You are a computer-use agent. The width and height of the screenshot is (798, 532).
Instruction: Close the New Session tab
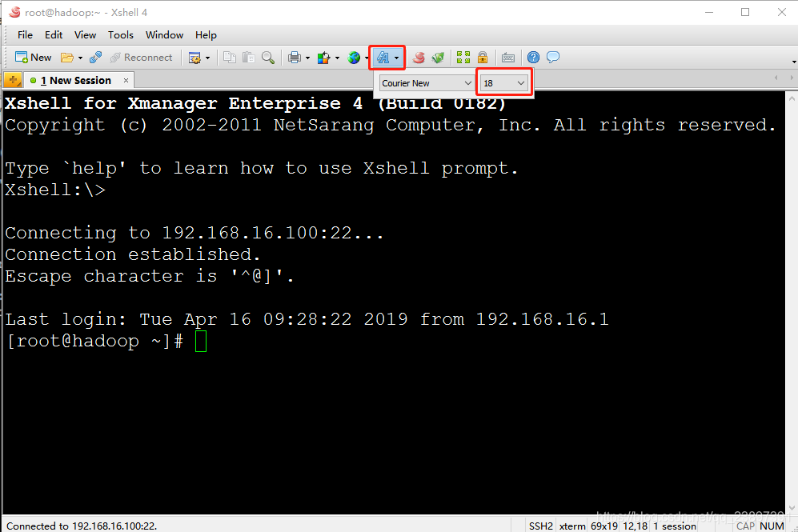126,80
